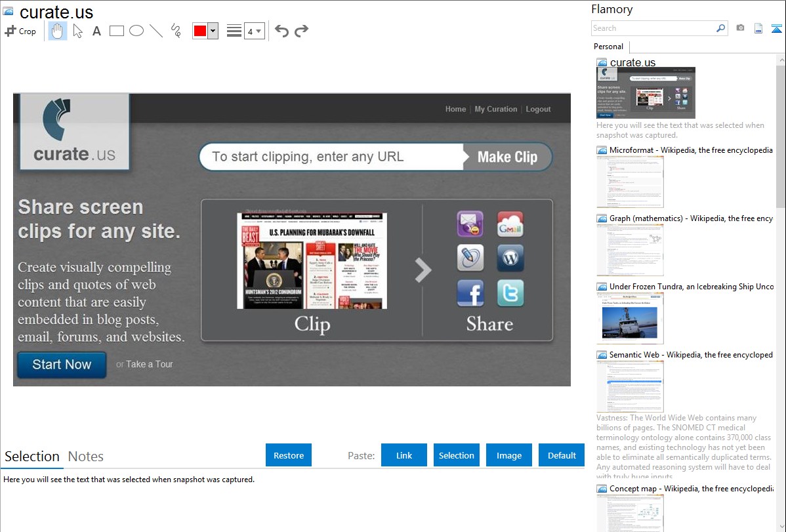Viewport: 786px width, 532px height.
Task: Open the Concept map snapshot thumbnail
Action: [x=630, y=513]
